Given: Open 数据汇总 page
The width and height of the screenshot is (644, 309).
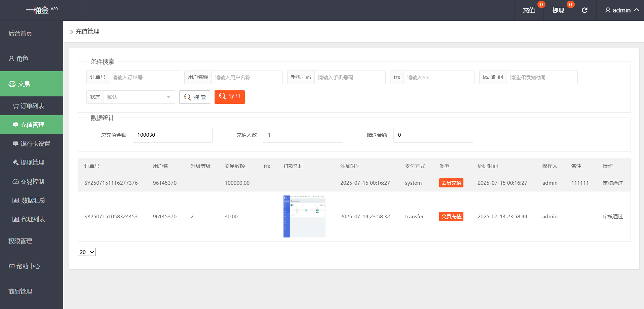Looking at the screenshot, I should pyautogui.click(x=32, y=200).
